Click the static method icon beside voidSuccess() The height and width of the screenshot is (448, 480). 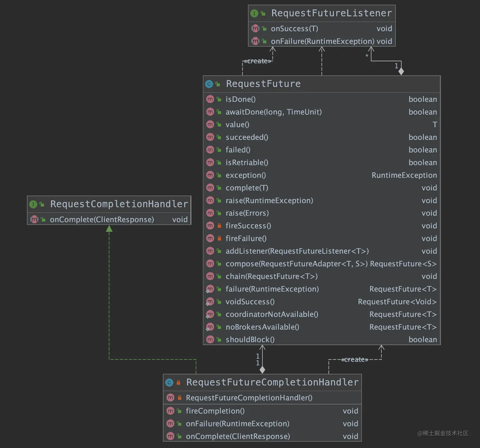[210, 302]
